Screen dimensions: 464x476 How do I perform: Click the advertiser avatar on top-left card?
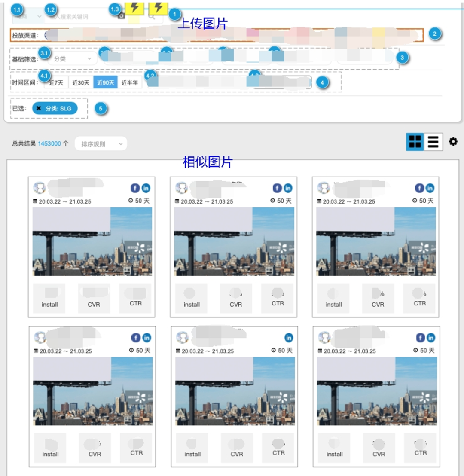(40, 188)
